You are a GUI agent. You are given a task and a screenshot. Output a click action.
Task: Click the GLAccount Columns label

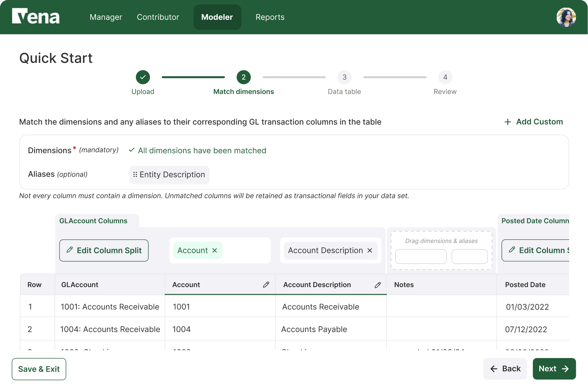pos(93,221)
